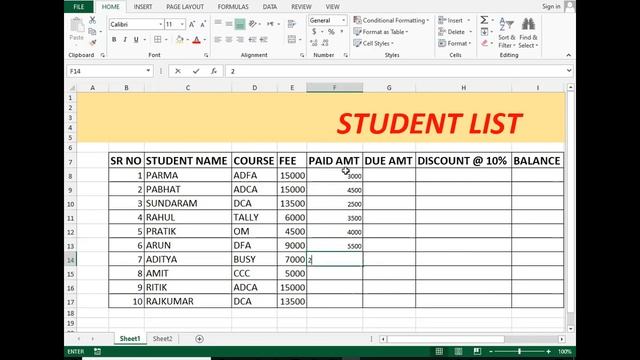The width and height of the screenshot is (640, 360).
Task: Apply the Accounting dollar number format
Action: (x=314, y=31)
